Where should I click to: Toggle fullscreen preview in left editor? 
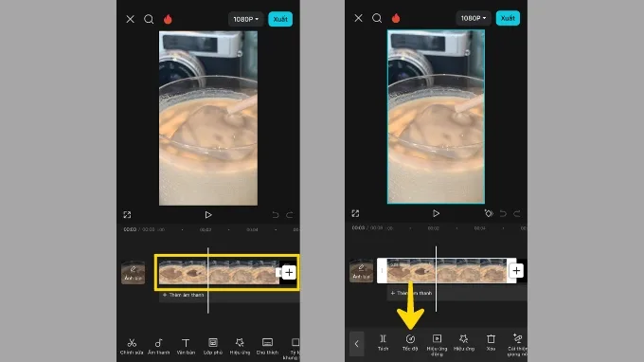click(x=127, y=215)
